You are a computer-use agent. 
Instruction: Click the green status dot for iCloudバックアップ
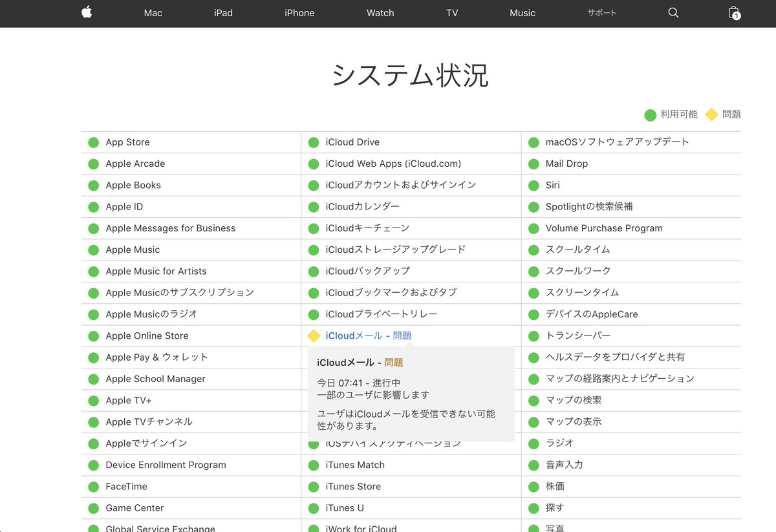(x=314, y=271)
